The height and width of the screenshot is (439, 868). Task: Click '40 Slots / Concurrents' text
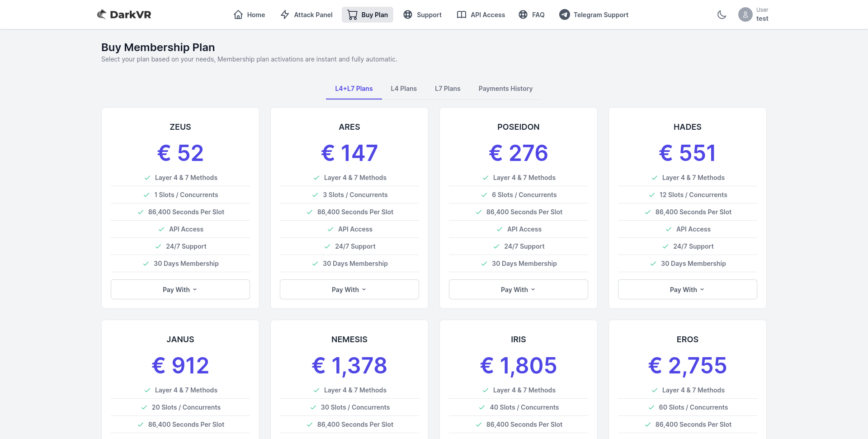[524, 407]
